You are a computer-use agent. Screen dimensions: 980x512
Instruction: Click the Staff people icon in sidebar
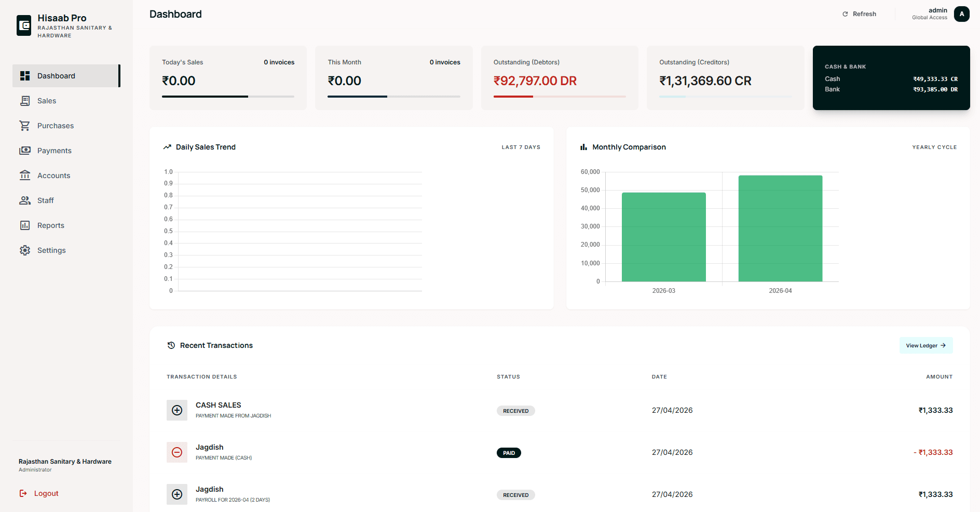25,200
